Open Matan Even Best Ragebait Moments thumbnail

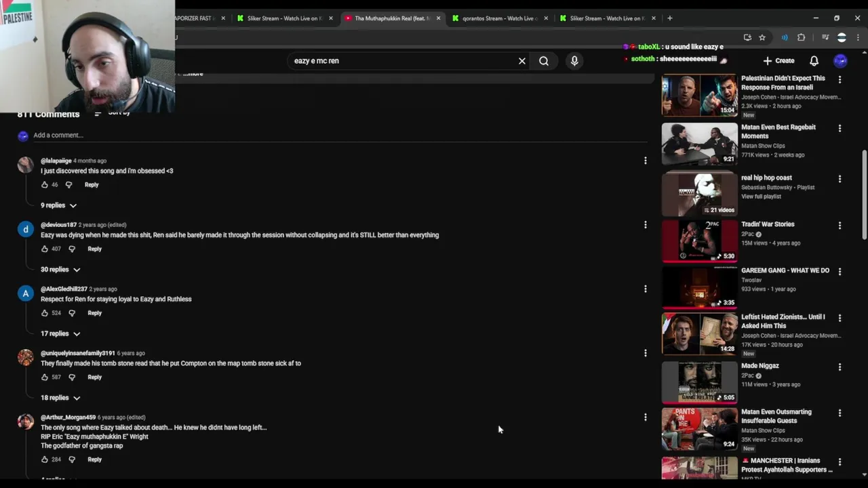click(x=700, y=144)
